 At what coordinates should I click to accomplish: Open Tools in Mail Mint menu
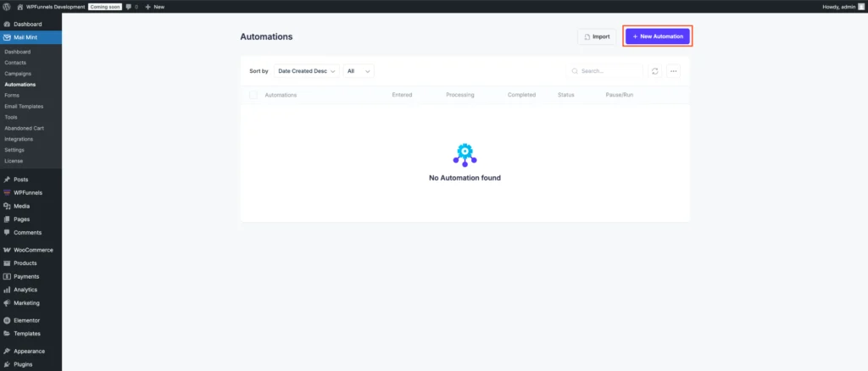10,117
